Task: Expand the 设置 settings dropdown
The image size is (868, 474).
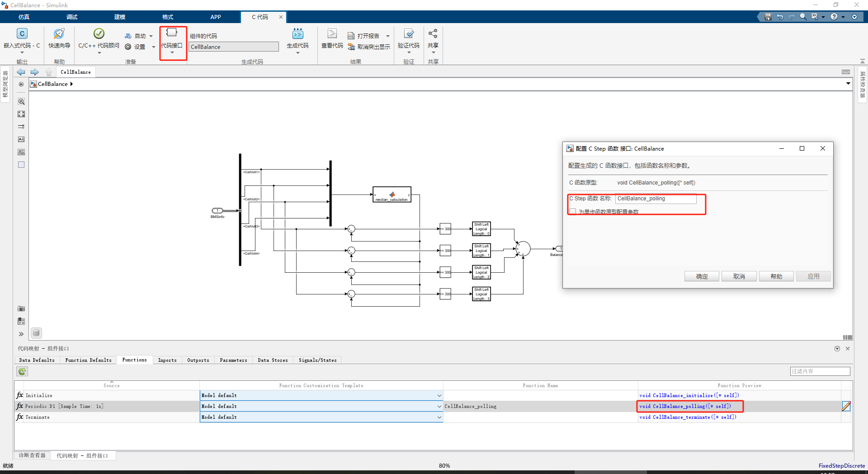Action: click(x=153, y=47)
